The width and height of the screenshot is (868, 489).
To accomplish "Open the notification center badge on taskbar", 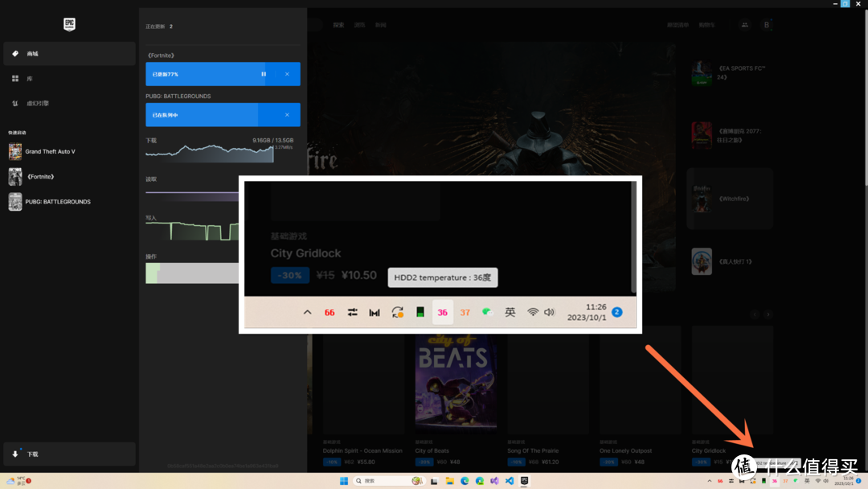I will [x=859, y=481].
